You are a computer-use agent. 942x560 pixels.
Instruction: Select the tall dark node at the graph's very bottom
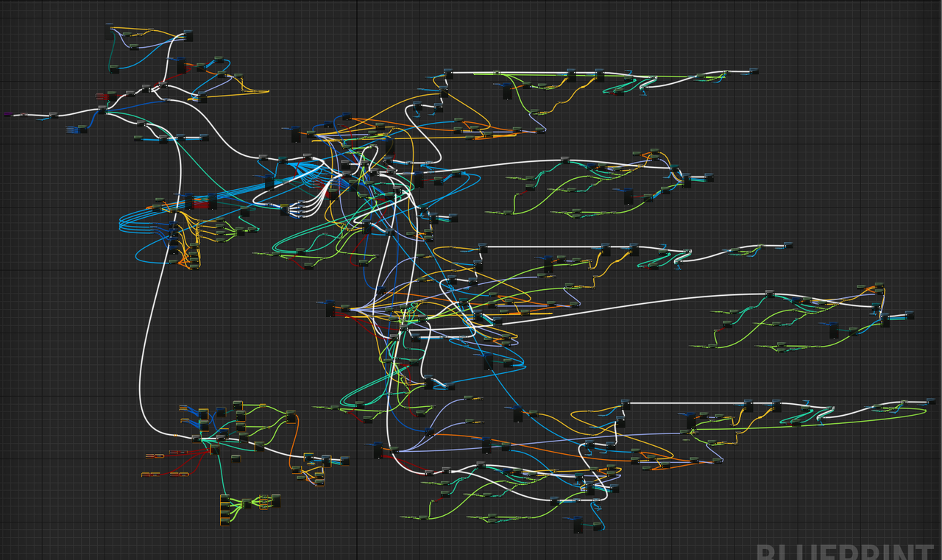click(578, 525)
